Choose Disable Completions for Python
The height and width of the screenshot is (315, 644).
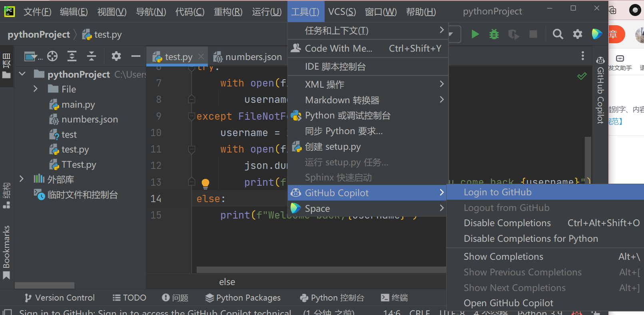point(545,239)
